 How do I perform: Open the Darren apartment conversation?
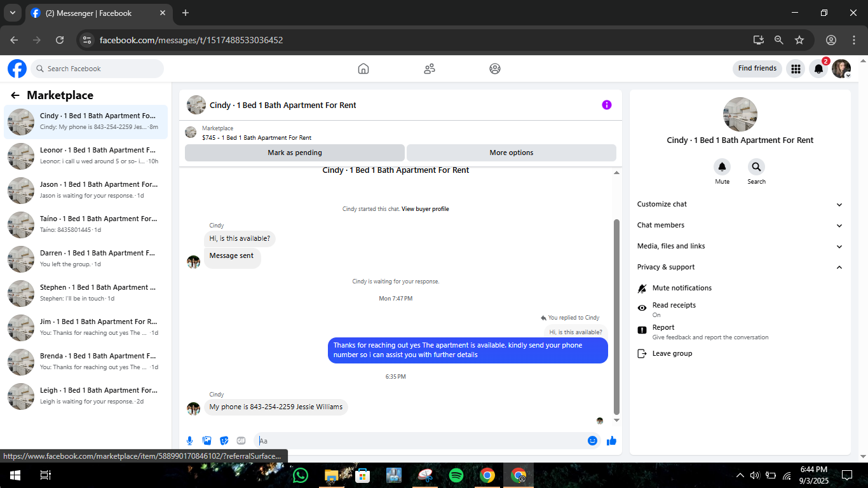pos(86,259)
